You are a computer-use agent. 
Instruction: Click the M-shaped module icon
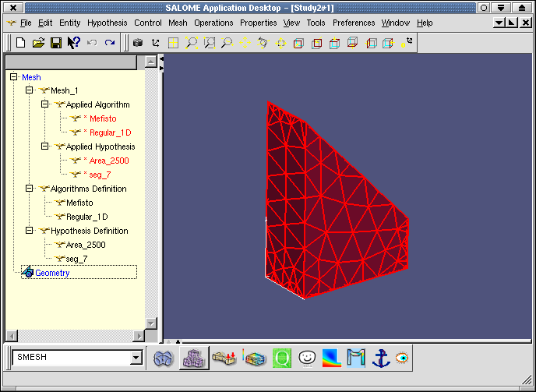pos(356,358)
